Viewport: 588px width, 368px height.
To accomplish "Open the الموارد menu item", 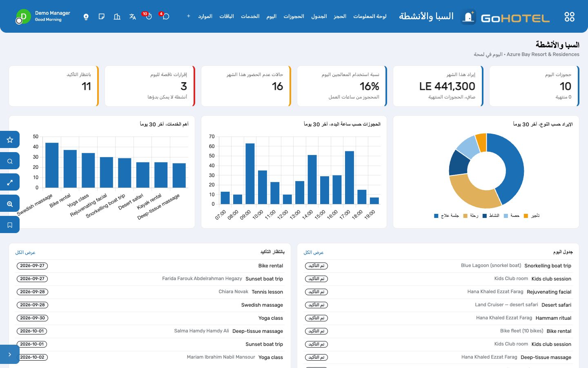I will tap(205, 16).
